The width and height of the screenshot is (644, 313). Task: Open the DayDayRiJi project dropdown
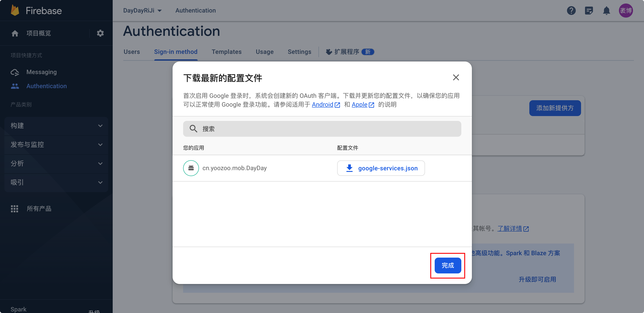point(142,11)
